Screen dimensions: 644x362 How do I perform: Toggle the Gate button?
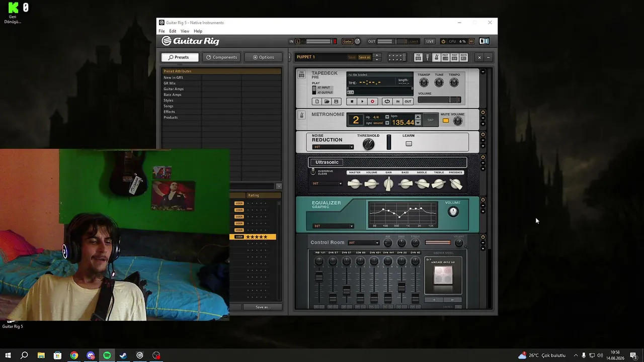pos(347,41)
